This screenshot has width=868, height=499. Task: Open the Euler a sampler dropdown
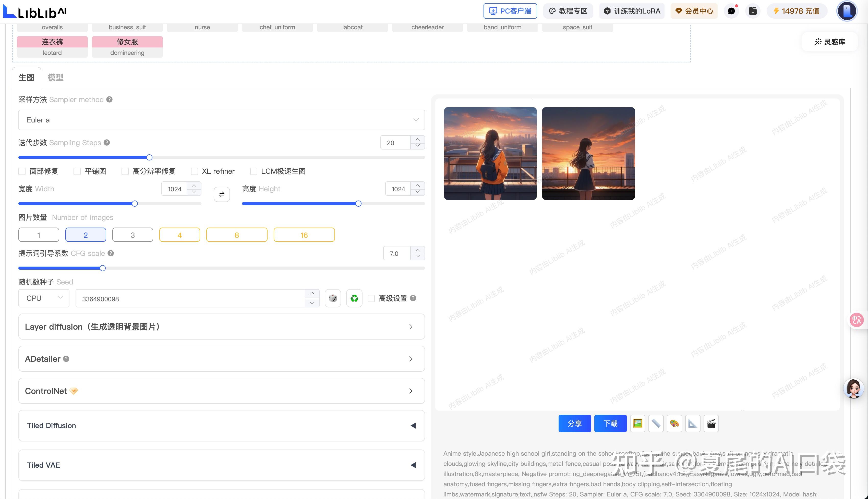[x=221, y=120]
